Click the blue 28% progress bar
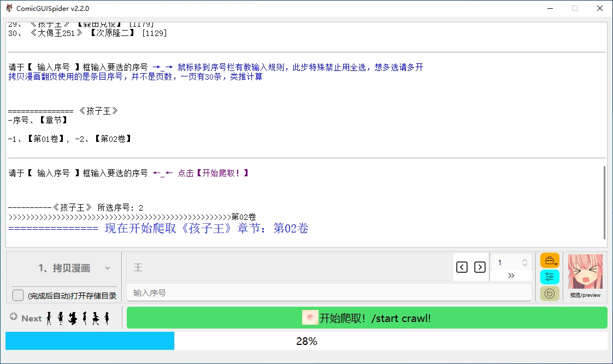613x364 pixels. point(90,341)
